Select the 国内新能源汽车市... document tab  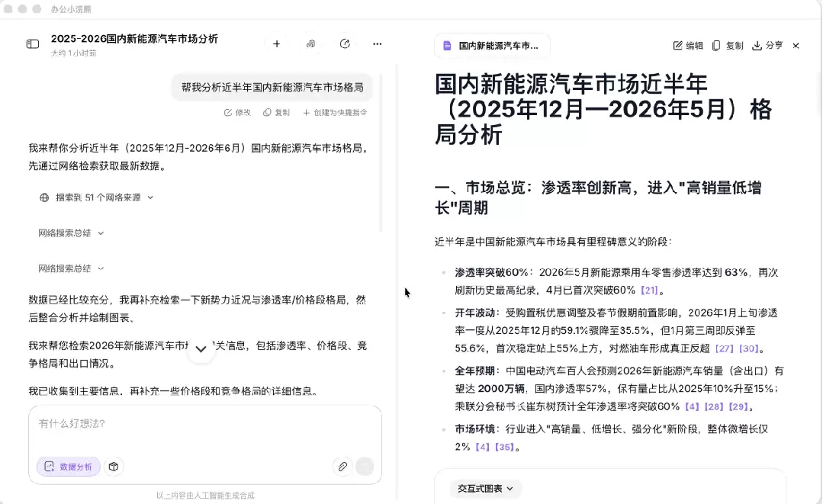(x=492, y=46)
